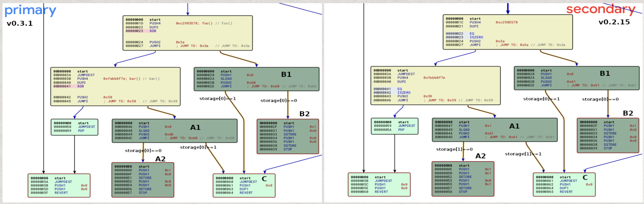Viewport: 644px width, 204px height.
Task: Select PUSH2 0x59 at 00000043 in secondary graph
Action: tap(403, 96)
